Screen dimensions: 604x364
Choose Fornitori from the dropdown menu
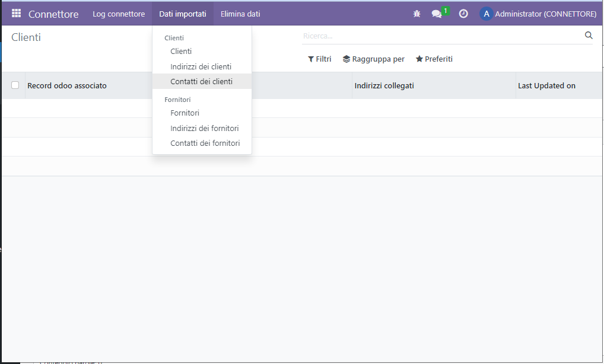(x=185, y=113)
